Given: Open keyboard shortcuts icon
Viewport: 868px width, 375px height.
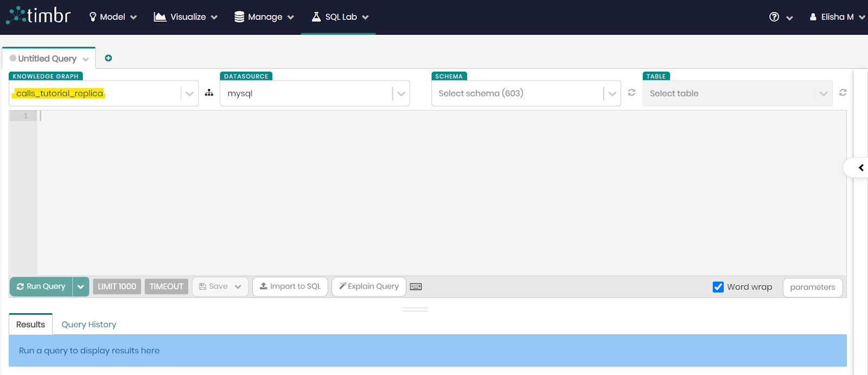Looking at the screenshot, I should click(x=416, y=287).
